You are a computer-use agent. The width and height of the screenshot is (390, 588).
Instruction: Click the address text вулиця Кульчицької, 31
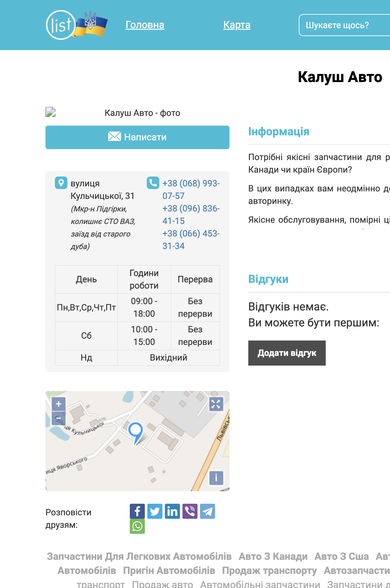102,190
